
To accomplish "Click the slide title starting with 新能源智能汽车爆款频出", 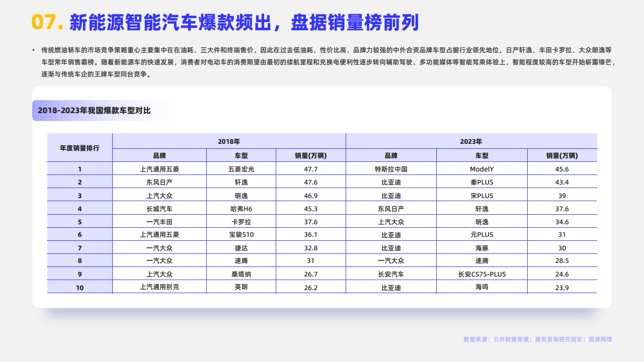I will [244, 23].
